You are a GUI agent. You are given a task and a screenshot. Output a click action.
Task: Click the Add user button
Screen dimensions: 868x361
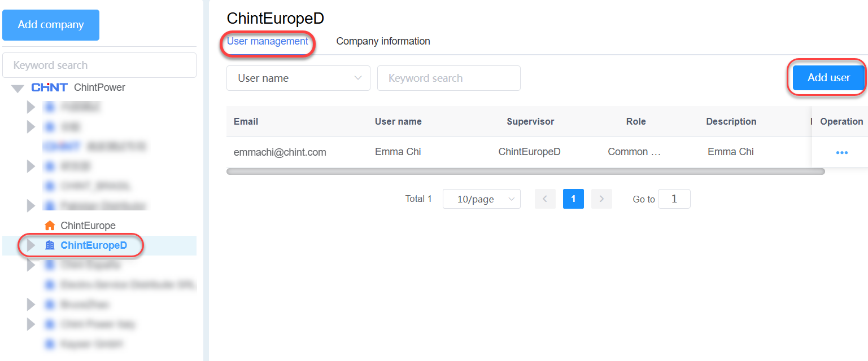point(828,78)
